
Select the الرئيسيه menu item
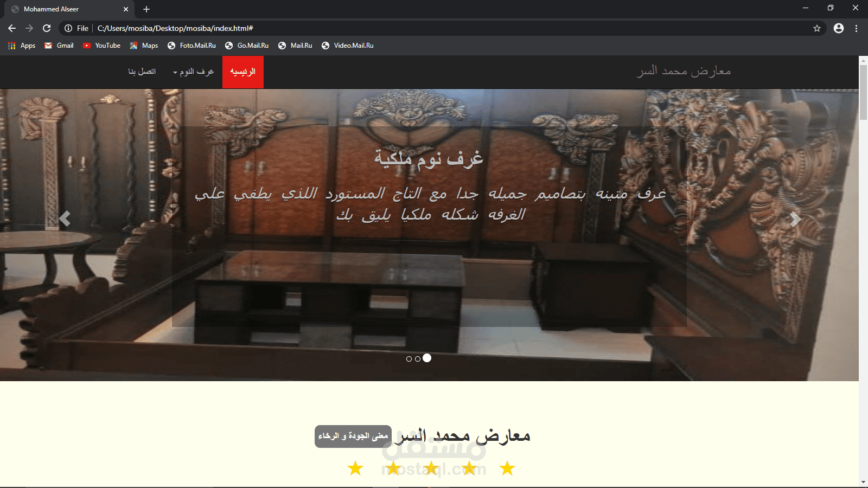pos(242,72)
